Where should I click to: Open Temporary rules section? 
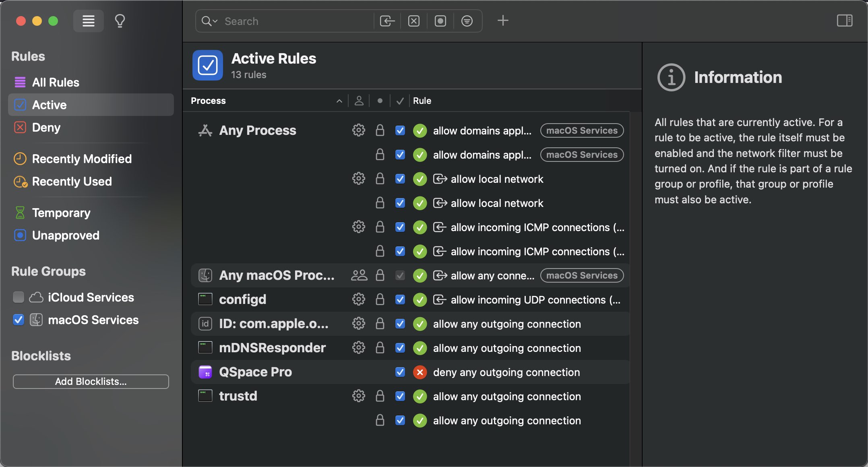(x=91, y=213)
